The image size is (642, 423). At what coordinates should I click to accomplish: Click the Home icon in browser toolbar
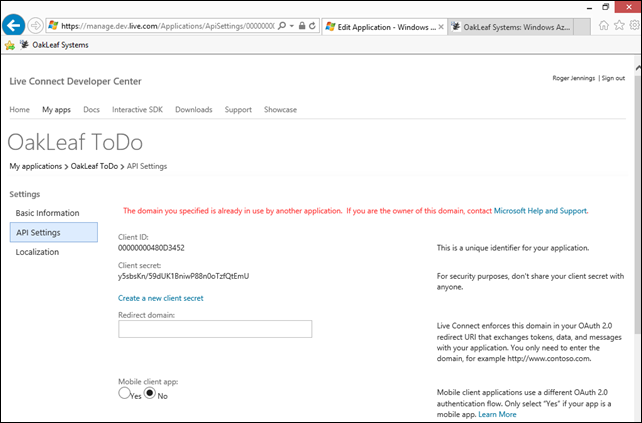point(604,25)
